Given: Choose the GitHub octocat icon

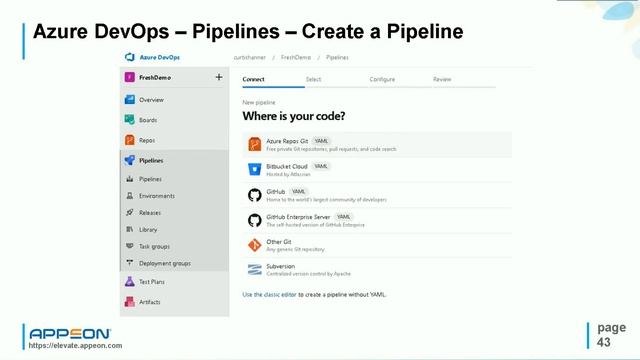Looking at the screenshot, I should (255, 195).
